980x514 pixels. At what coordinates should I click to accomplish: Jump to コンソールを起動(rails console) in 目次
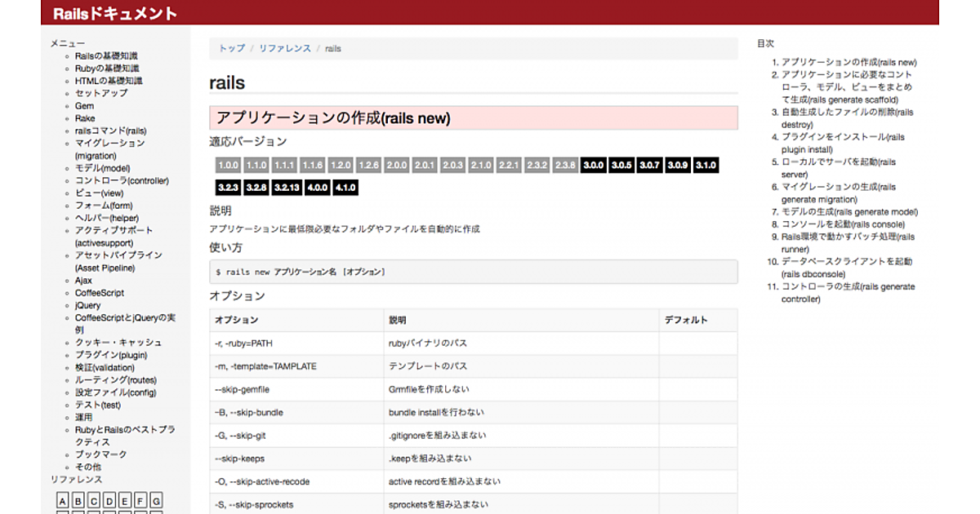click(x=843, y=224)
